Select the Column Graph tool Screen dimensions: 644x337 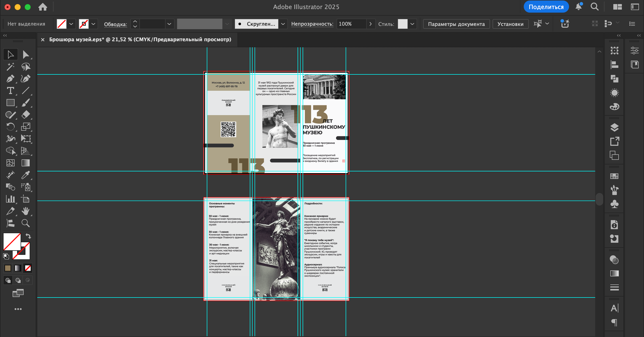point(10,199)
